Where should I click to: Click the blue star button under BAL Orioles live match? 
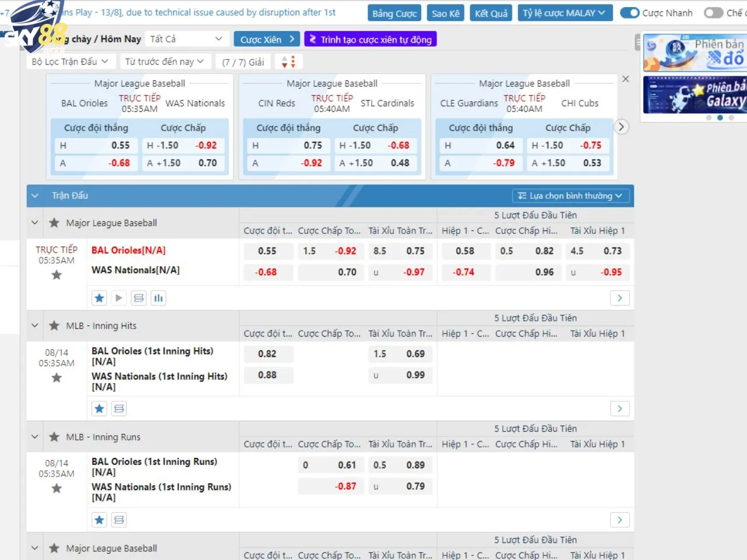(99, 298)
